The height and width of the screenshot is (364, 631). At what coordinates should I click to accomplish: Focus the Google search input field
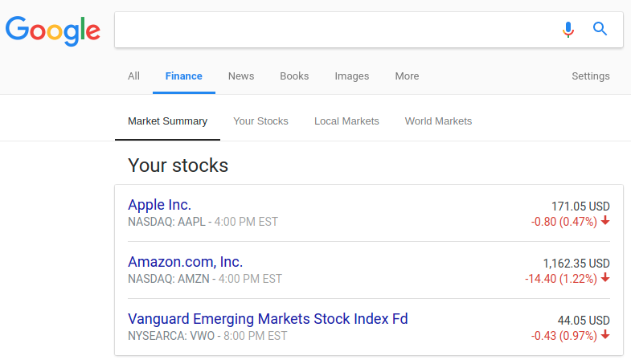334,30
